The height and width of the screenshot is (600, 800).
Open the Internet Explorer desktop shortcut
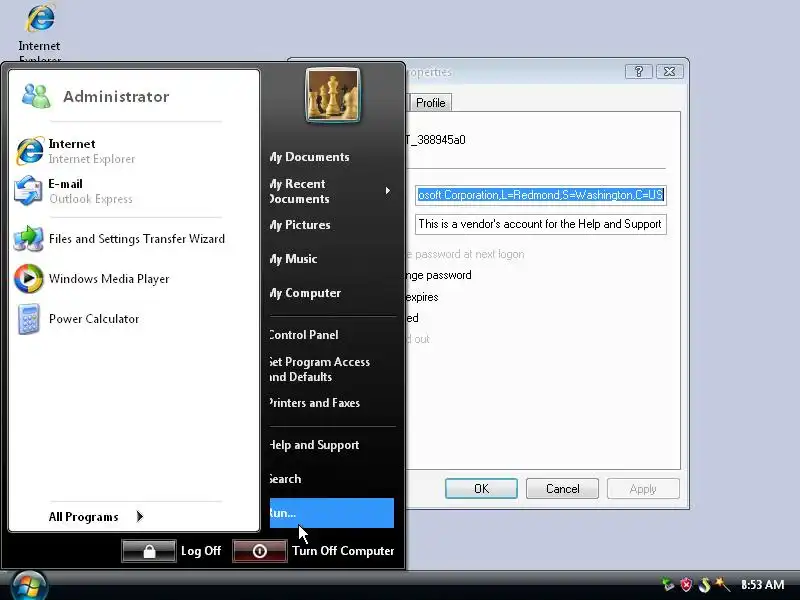tap(40, 31)
